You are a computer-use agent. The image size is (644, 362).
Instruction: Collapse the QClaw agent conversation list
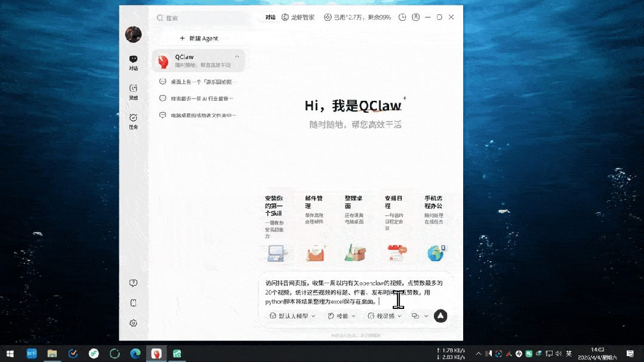point(237,57)
